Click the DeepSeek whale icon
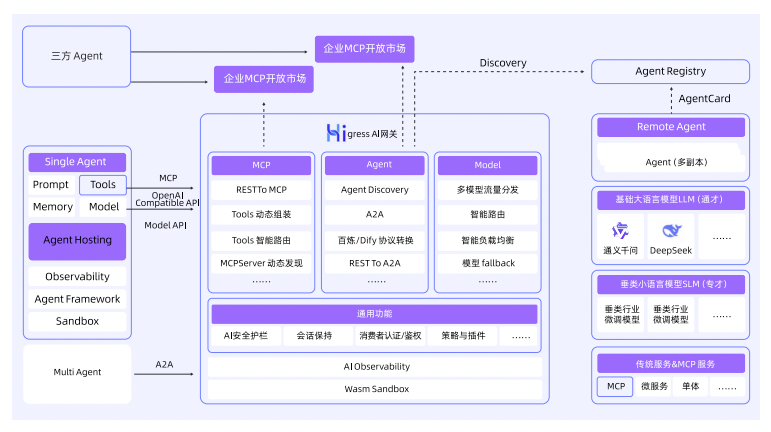This screenshot has height=432, width=771. [670, 229]
